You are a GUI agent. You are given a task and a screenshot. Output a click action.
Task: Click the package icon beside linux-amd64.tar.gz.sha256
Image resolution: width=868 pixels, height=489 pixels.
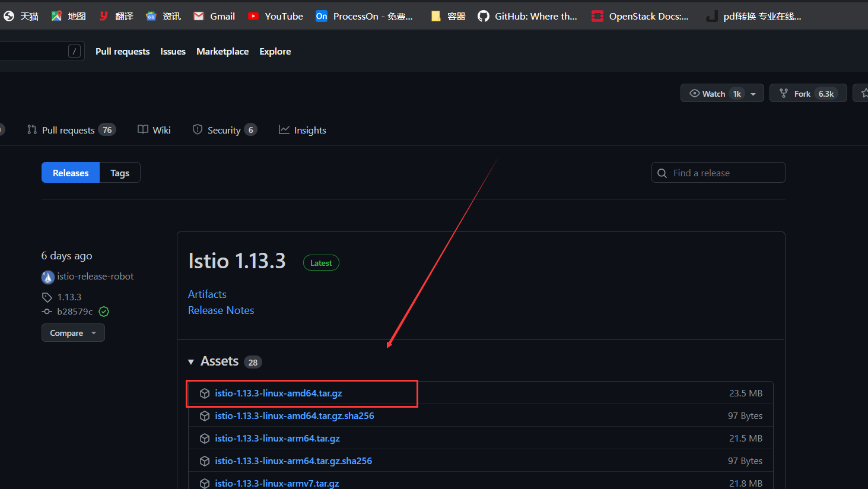coord(205,416)
